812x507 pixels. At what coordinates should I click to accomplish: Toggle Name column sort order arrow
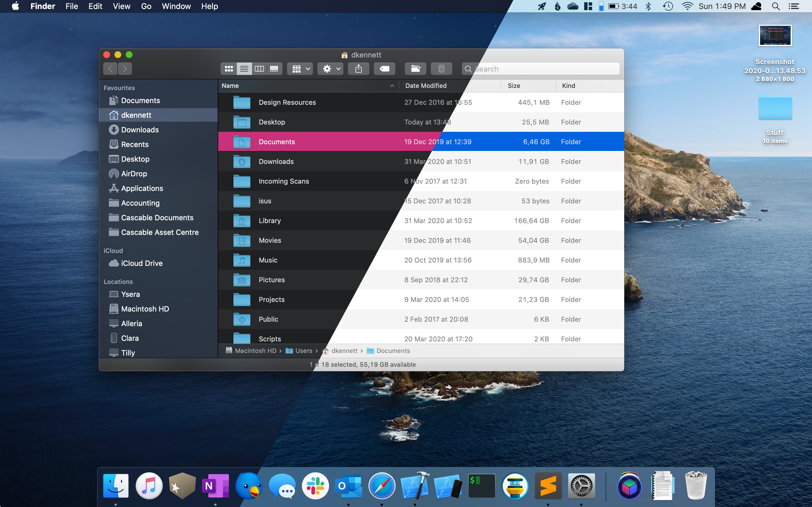point(392,86)
